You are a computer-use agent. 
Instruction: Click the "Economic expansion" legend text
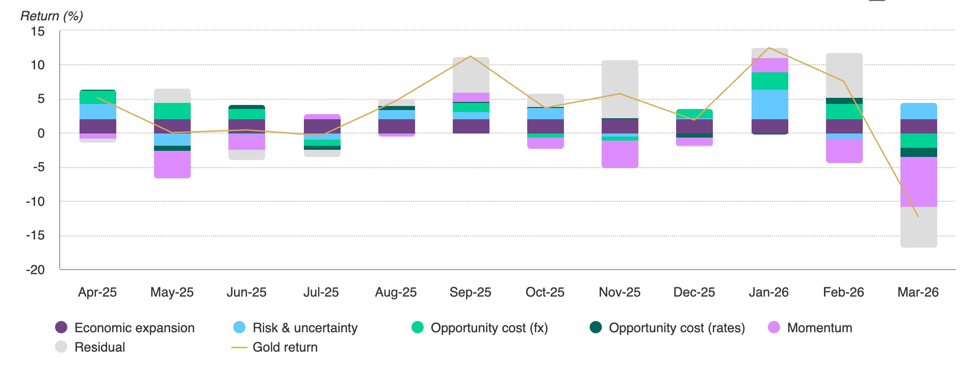click(x=135, y=328)
